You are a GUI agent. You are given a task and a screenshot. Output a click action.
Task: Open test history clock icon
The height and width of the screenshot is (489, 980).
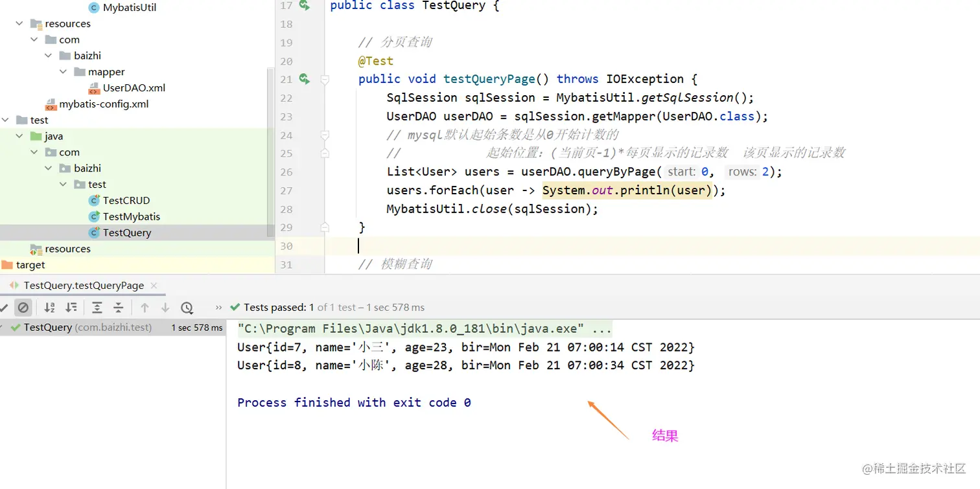coord(187,308)
